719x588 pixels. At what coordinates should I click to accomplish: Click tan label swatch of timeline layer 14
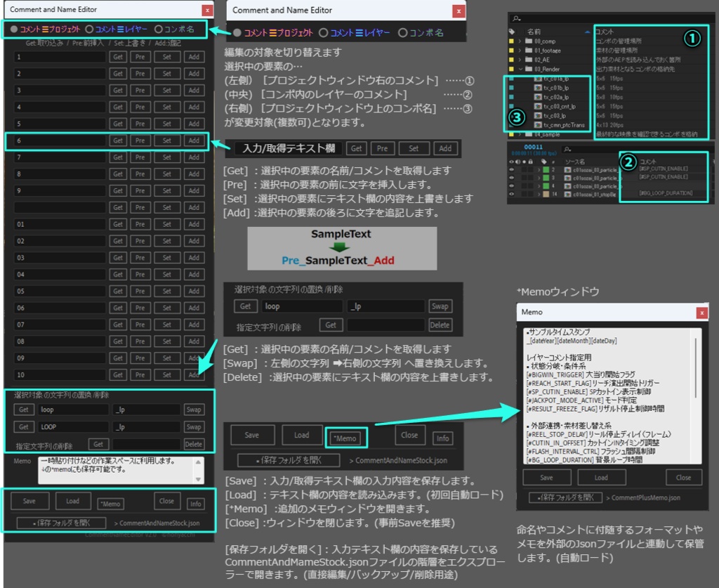tap(546, 195)
